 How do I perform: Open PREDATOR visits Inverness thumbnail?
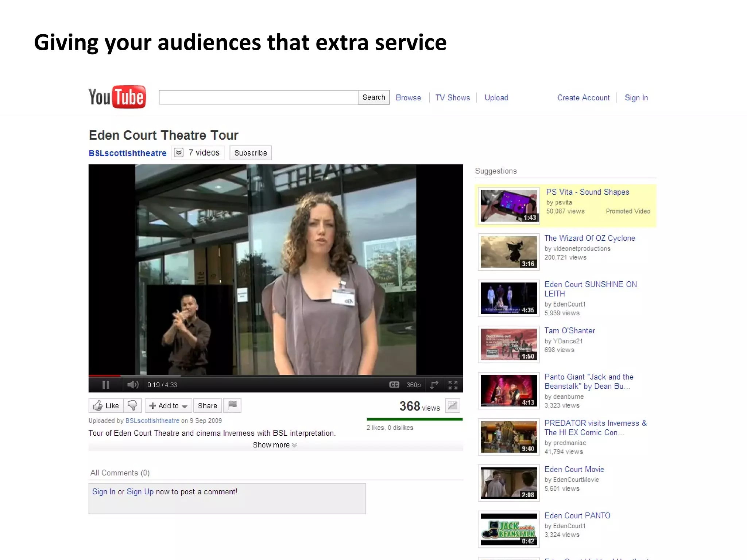click(x=509, y=437)
